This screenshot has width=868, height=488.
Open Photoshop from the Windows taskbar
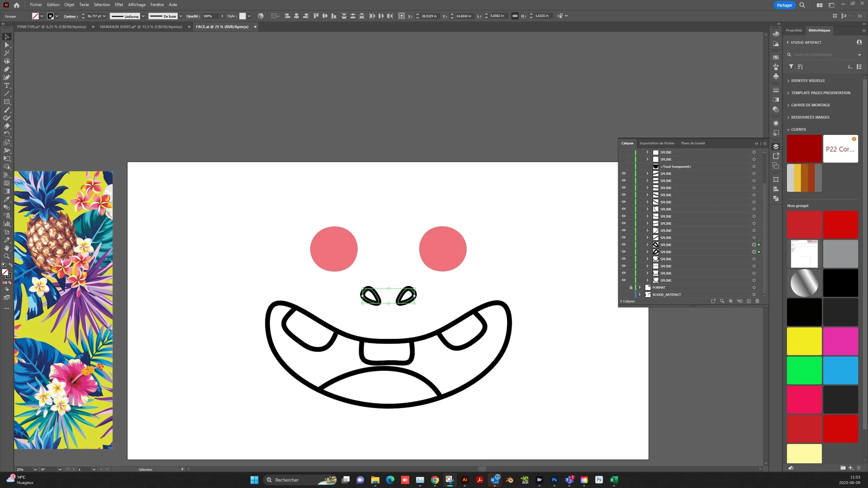[x=554, y=480]
